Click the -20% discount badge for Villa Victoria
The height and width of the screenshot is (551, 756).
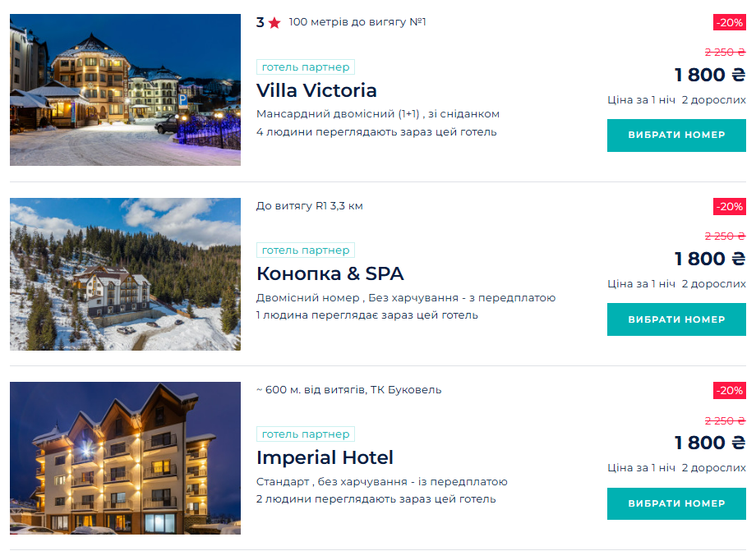pyautogui.click(x=729, y=22)
